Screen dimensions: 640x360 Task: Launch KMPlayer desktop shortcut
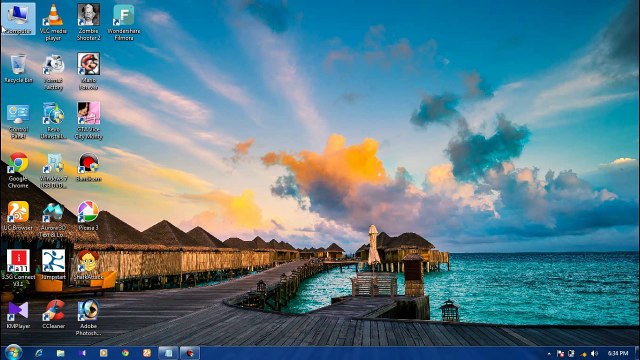point(18,315)
